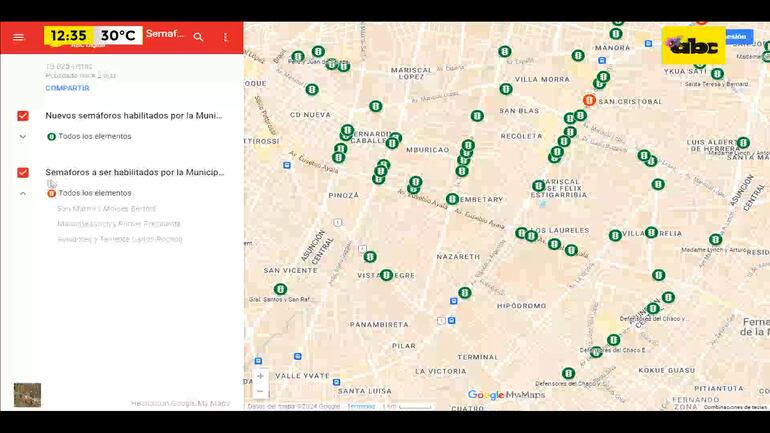770x433 pixels.
Task: Click green traffic light marker near Gral. Santos
Action: click(280, 289)
